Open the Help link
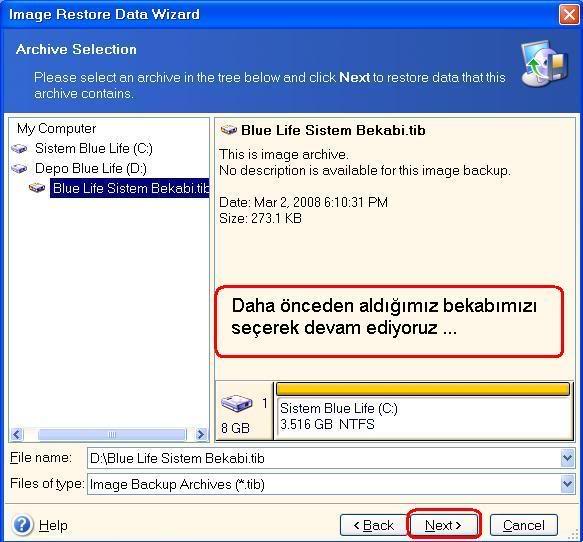The width and height of the screenshot is (583, 542). [53, 525]
